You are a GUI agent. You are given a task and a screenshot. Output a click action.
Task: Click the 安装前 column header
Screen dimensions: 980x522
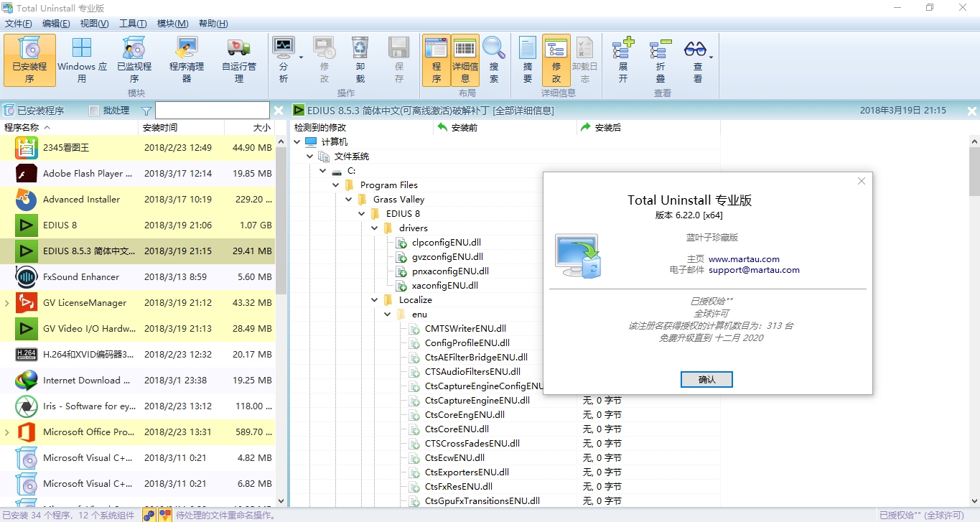[x=505, y=127]
